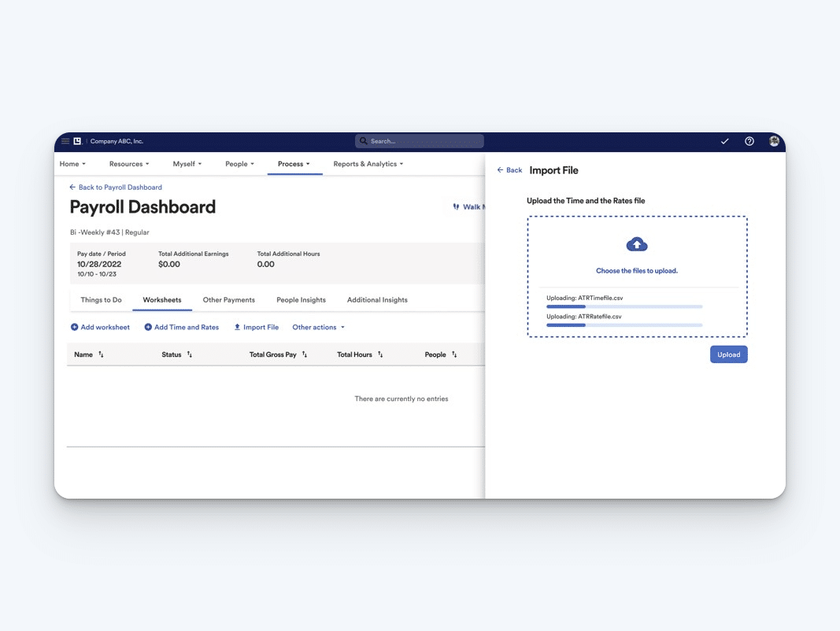Open Help via the question mark icon
Screen dimensions: 840x631
(x=749, y=141)
